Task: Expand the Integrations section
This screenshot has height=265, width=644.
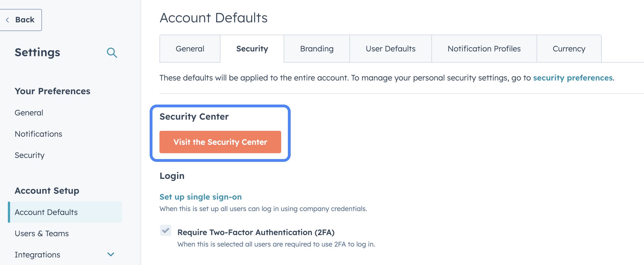Action: click(111, 254)
